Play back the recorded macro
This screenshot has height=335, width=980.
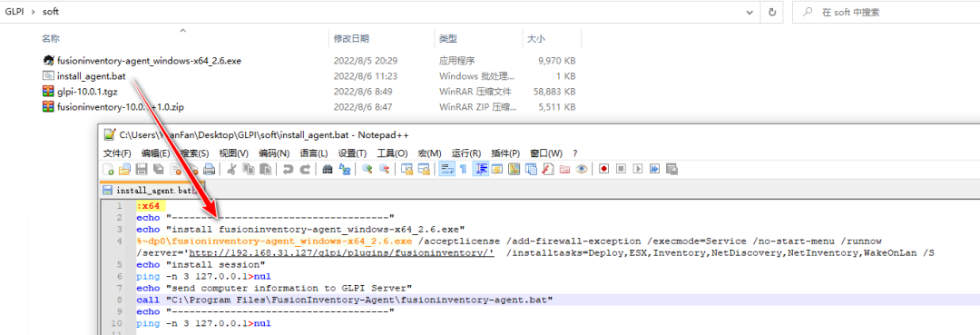[638, 169]
